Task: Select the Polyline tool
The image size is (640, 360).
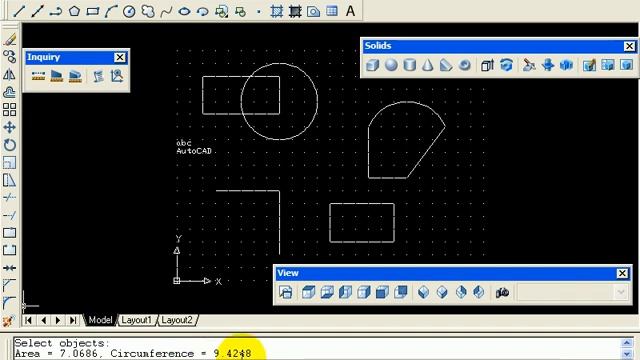Action: pos(56,11)
